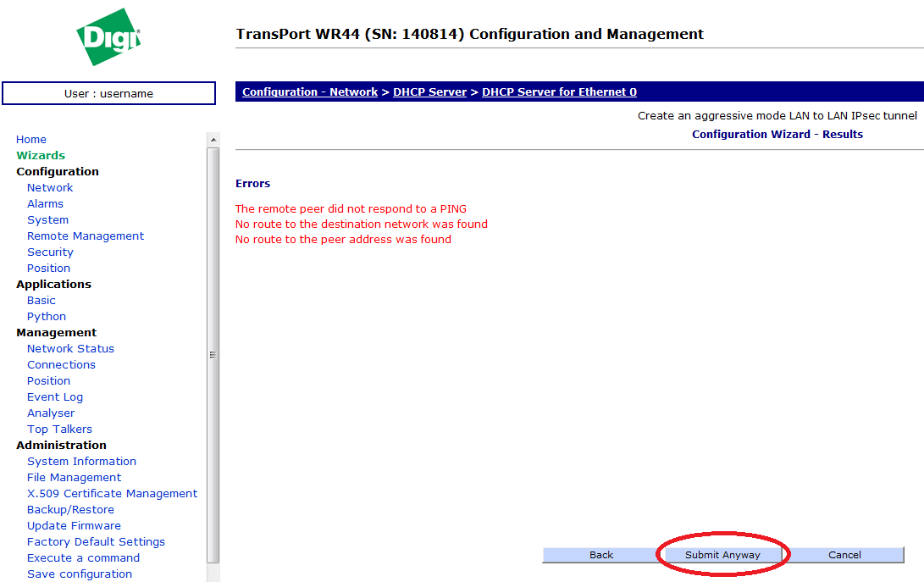The width and height of the screenshot is (924, 582).
Task: Go to Remote Management settings
Action: coord(86,236)
